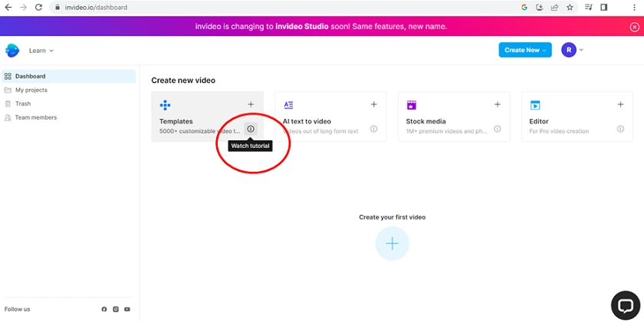Click the browser back arrow
The image size is (644, 326).
[x=8, y=7]
